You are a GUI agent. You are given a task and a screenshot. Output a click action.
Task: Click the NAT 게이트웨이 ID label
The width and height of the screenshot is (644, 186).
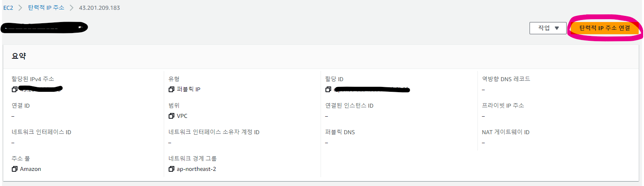point(506,132)
